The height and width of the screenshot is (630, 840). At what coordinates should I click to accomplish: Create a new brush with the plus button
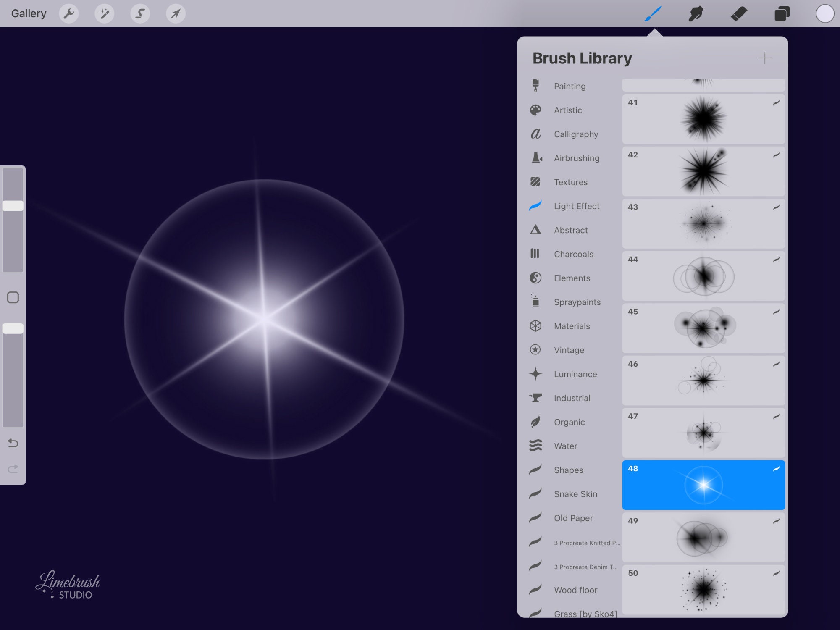[765, 58]
